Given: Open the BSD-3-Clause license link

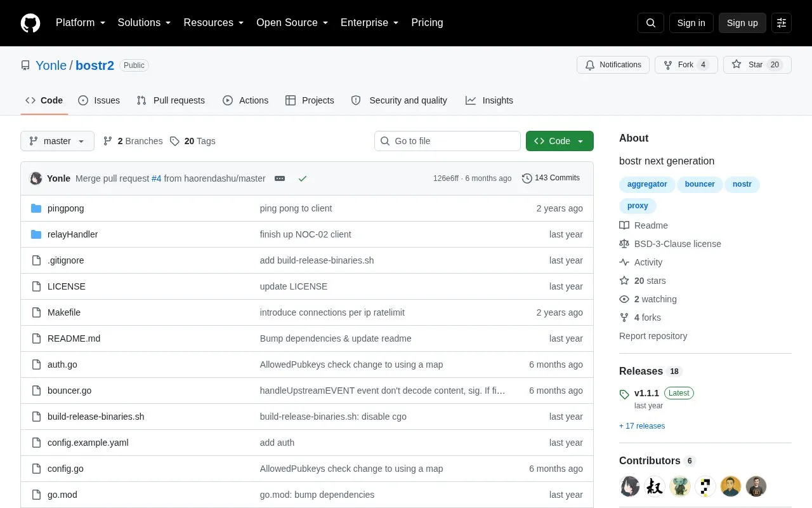Looking at the screenshot, I should [x=670, y=244].
